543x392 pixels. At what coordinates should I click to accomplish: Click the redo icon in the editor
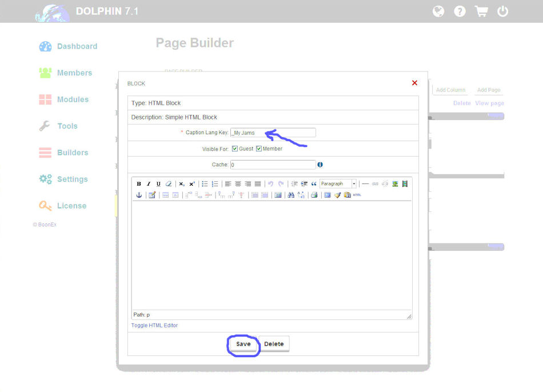point(281,184)
